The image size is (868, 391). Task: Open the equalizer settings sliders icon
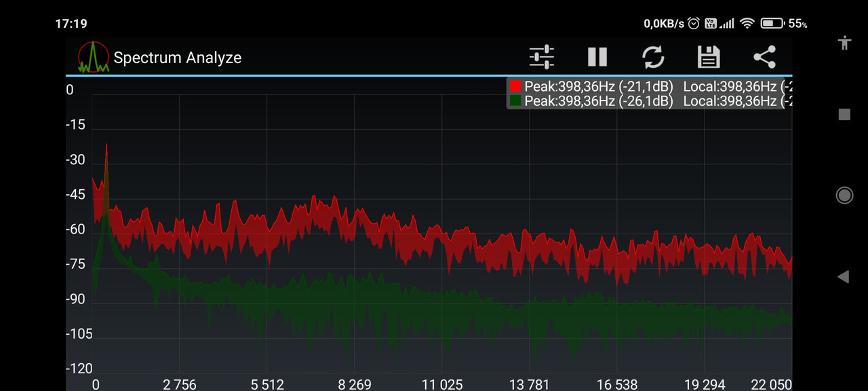542,56
